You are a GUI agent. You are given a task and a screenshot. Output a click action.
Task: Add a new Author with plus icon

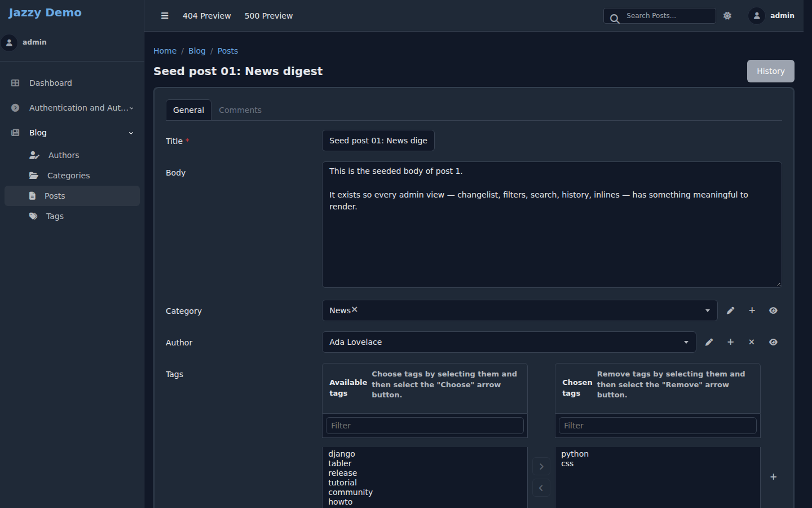point(730,342)
